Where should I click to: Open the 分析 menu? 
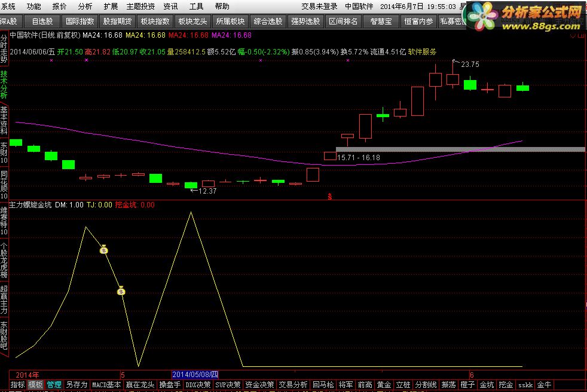85,7
